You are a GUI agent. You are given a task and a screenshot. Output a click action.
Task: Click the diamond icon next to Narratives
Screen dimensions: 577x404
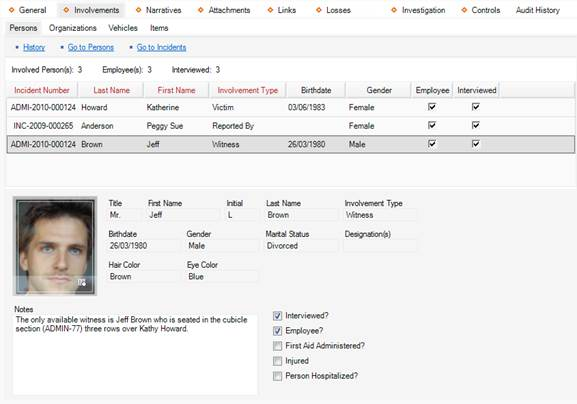tap(138, 10)
